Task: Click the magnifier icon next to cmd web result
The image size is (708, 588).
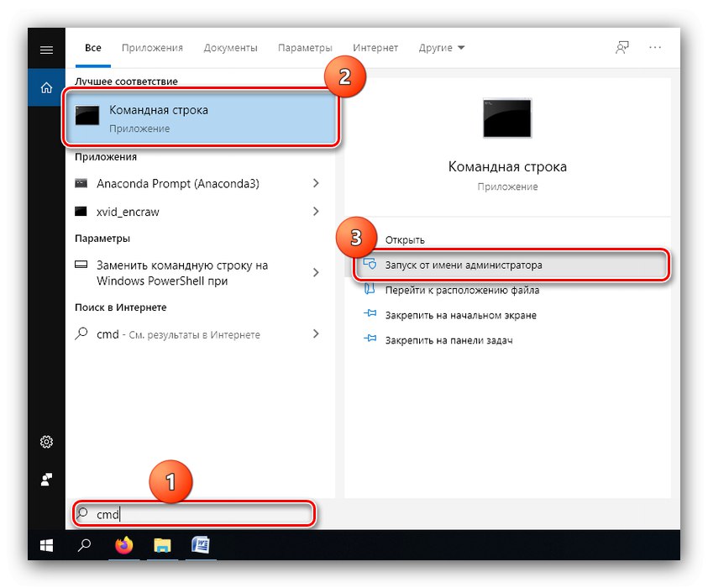Action: (x=81, y=333)
